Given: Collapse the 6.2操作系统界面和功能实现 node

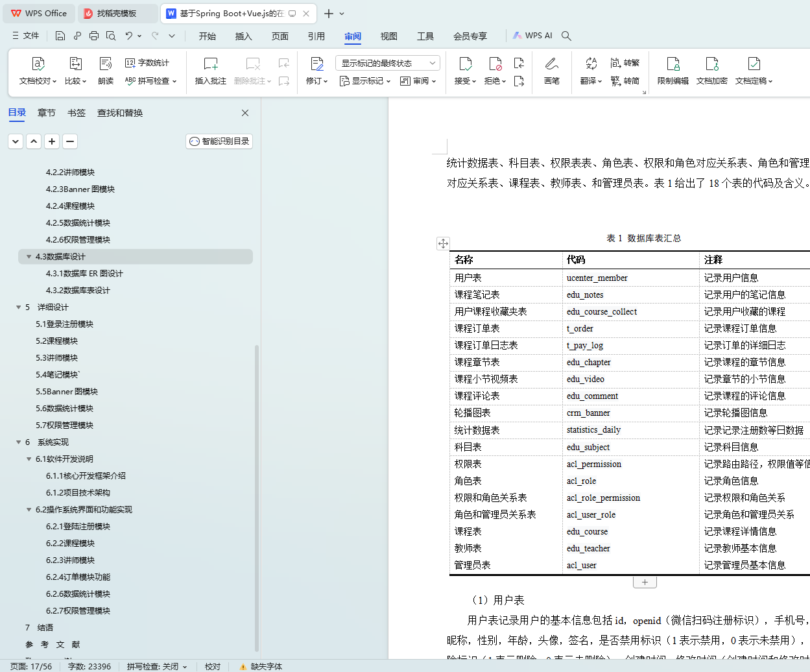Looking at the screenshot, I should pos(29,510).
